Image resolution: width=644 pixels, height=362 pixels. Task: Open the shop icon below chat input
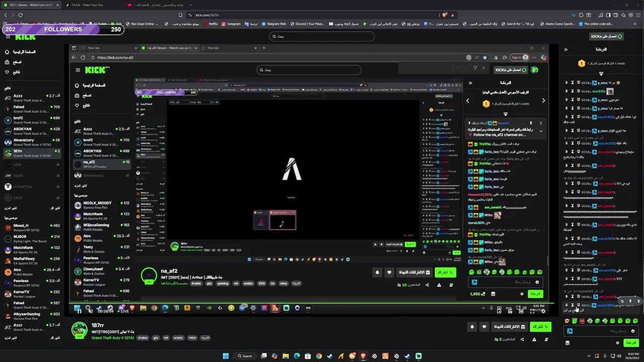(x=568, y=343)
